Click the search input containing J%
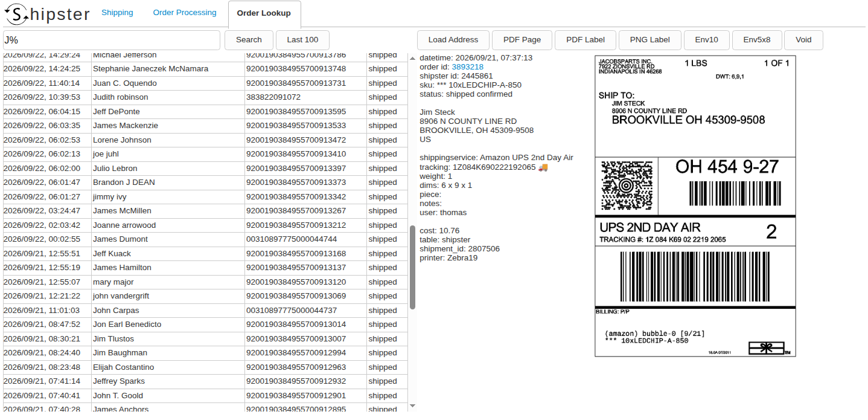 (x=112, y=40)
